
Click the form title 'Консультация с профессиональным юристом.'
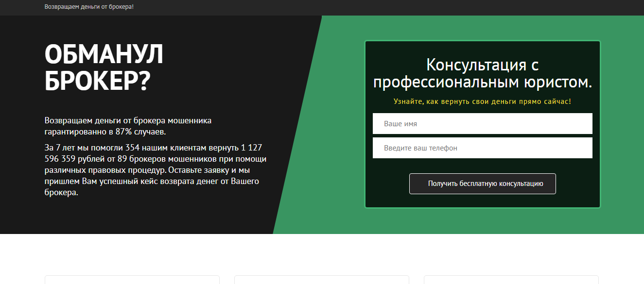coord(482,73)
